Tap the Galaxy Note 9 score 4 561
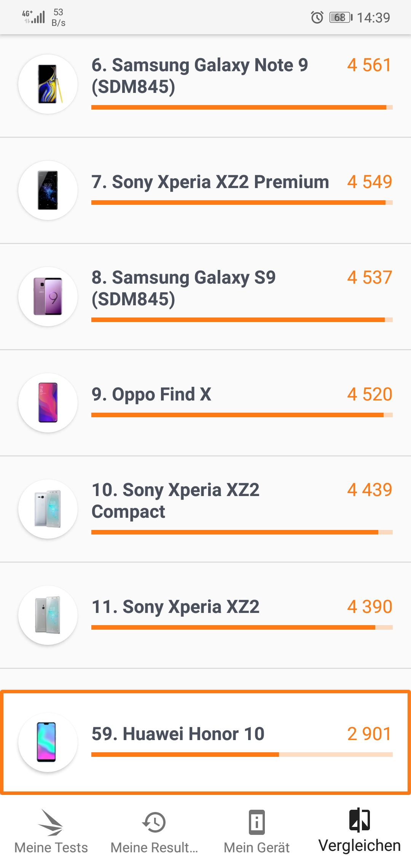This screenshot has height=868, width=411. 369,65
